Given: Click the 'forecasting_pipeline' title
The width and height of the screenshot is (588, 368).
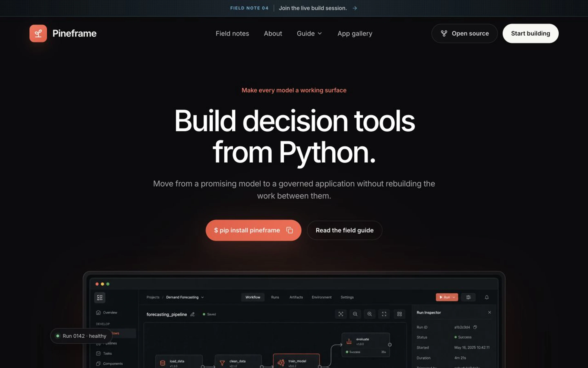Looking at the screenshot, I should tap(167, 314).
